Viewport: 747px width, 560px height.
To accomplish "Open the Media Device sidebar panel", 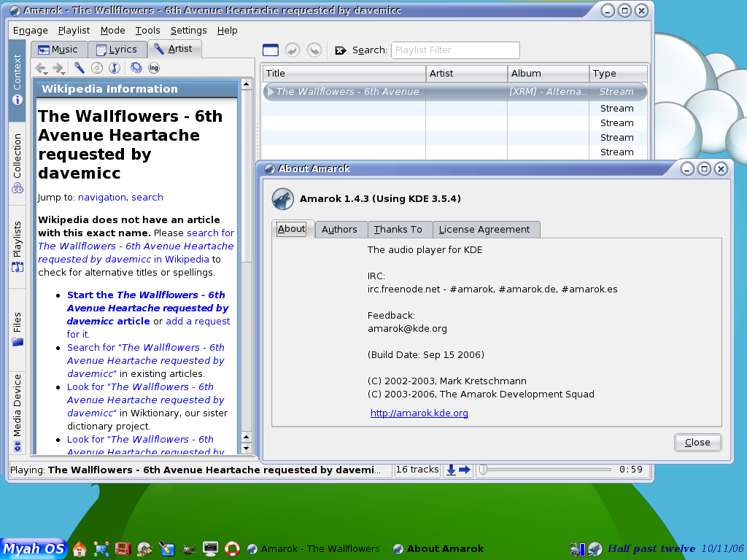I will (x=18, y=413).
